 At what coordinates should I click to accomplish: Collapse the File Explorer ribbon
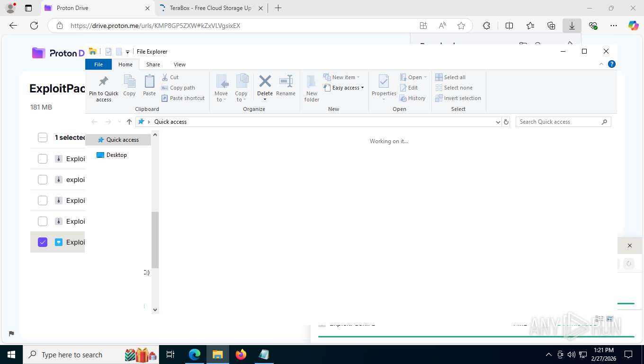[x=601, y=64]
